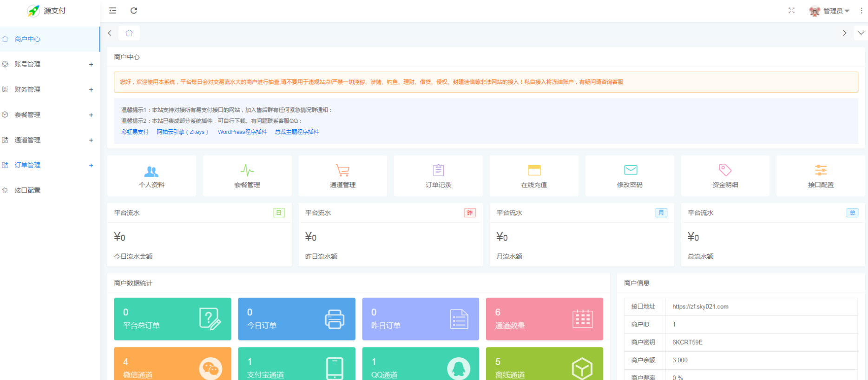Expand 通道管理 with its plus icon

point(91,140)
